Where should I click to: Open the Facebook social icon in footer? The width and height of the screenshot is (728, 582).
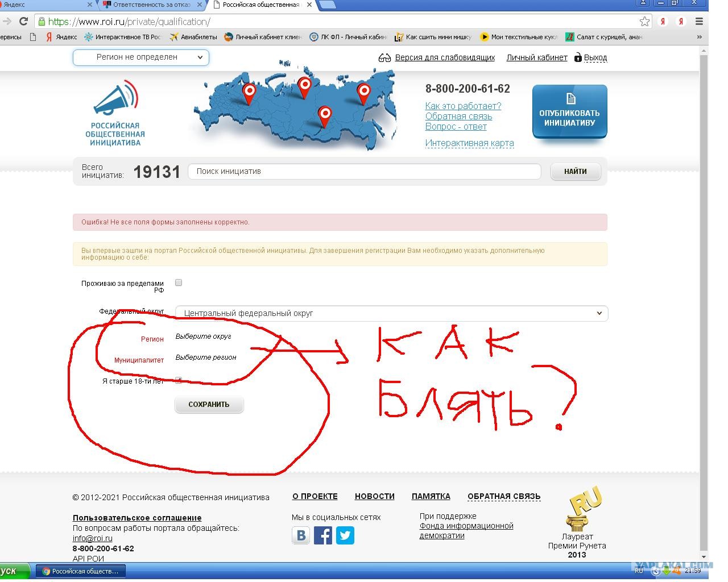point(323,535)
